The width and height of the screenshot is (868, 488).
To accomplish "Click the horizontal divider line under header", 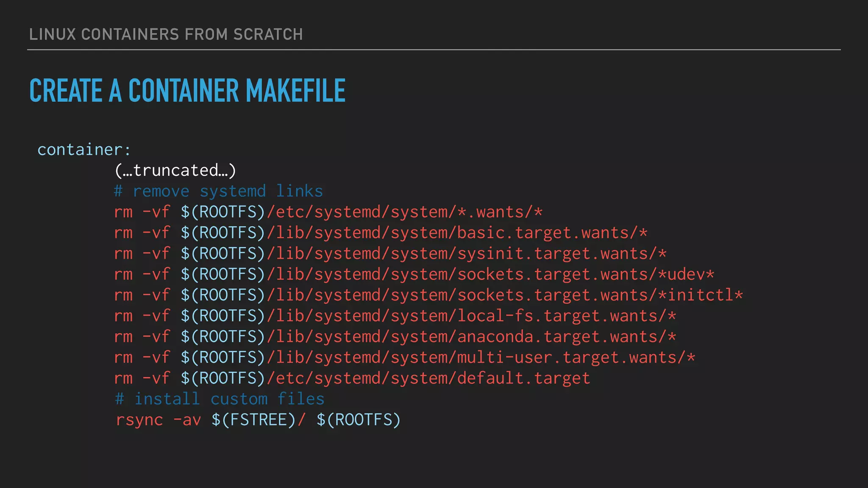I will tap(434, 50).
